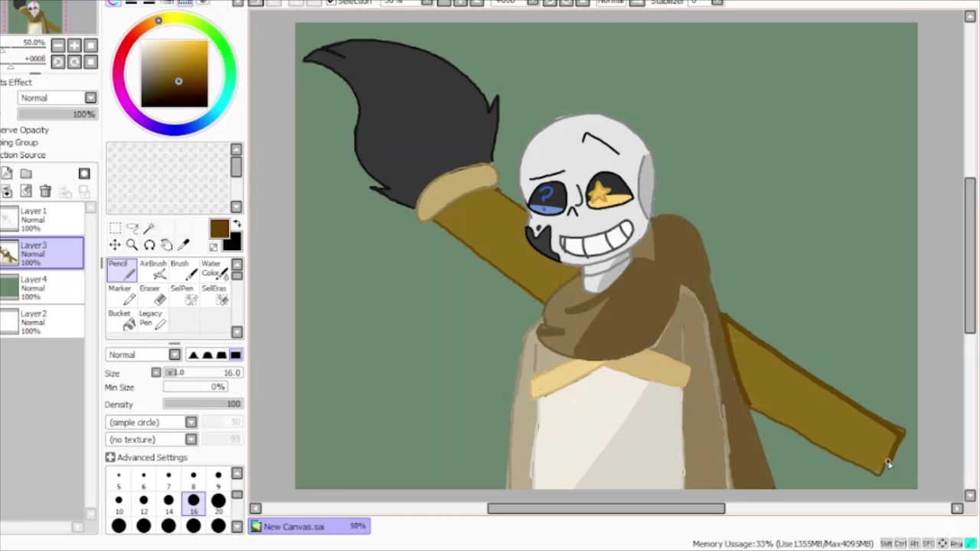This screenshot has height=551, width=980.
Task: Select the second brush edge shape
Action: click(207, 355)
